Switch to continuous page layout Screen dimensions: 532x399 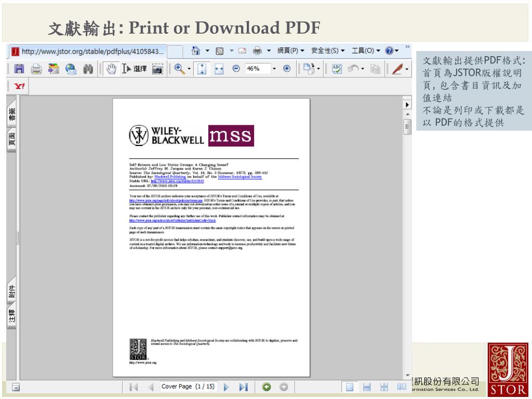coord(367,387)
